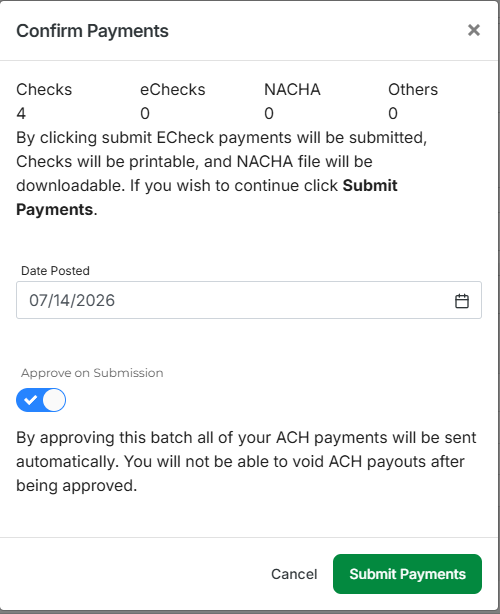The image size is (500, 614).
Task: Select the NACHA column heading
Action: click(292, 89)
